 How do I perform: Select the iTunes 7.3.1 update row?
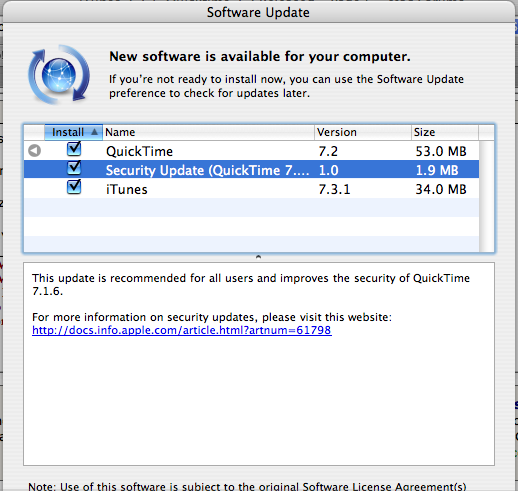pyautogui.click(x=252, y=189)
